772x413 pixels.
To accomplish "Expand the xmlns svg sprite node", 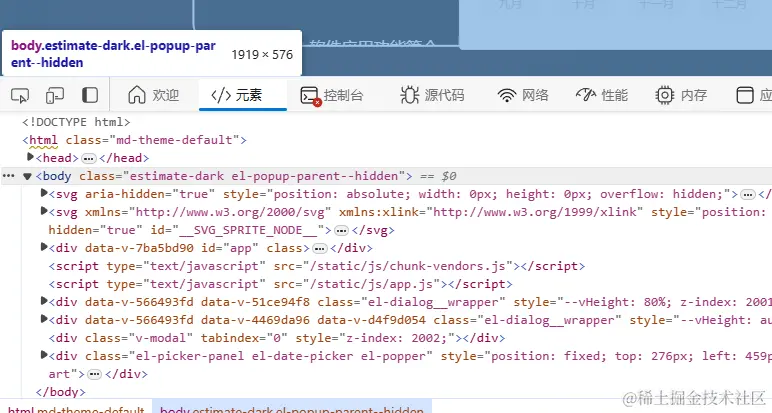I will point(44,212).
